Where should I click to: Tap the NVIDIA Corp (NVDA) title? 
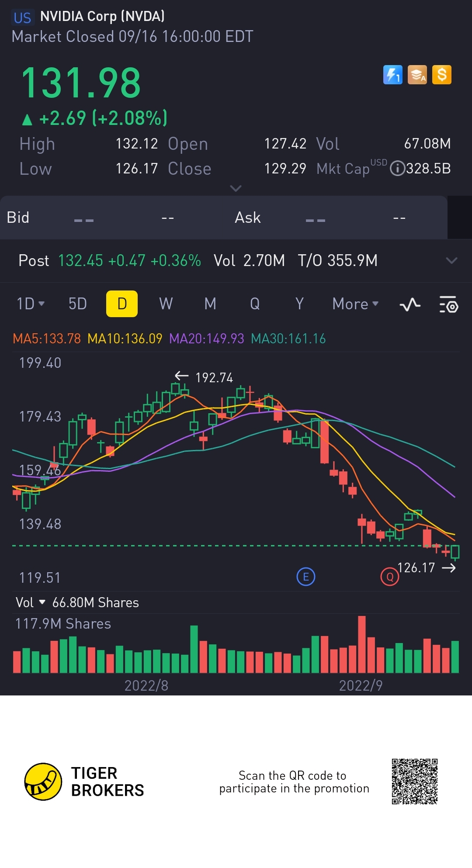102,17
